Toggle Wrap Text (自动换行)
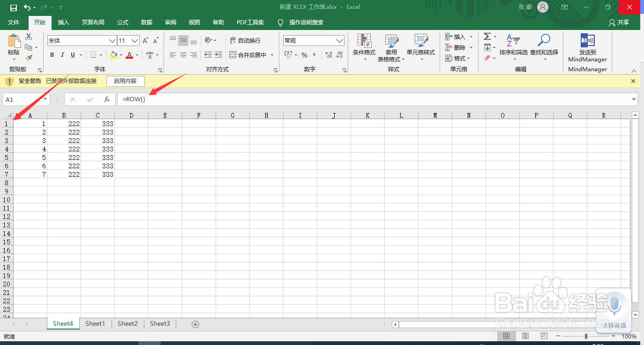Image resolution: width=644 pixels, height=345 pixels. pos(245,41)
